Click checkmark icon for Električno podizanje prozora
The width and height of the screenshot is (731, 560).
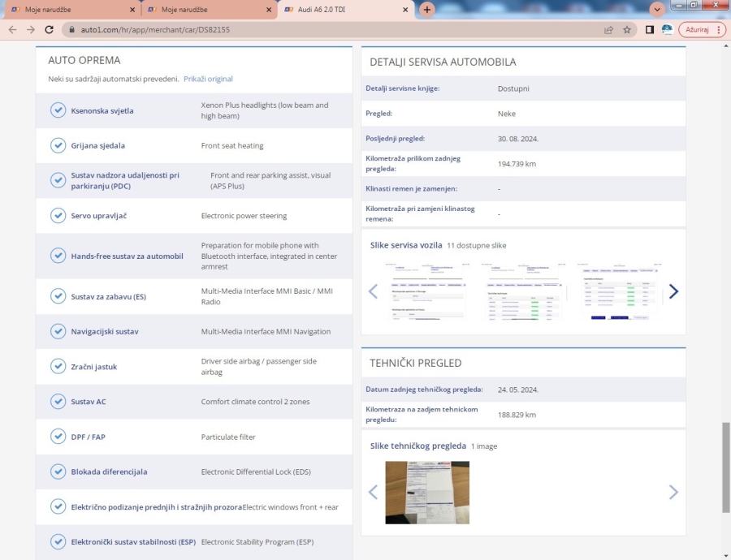(x=58, y=506)
